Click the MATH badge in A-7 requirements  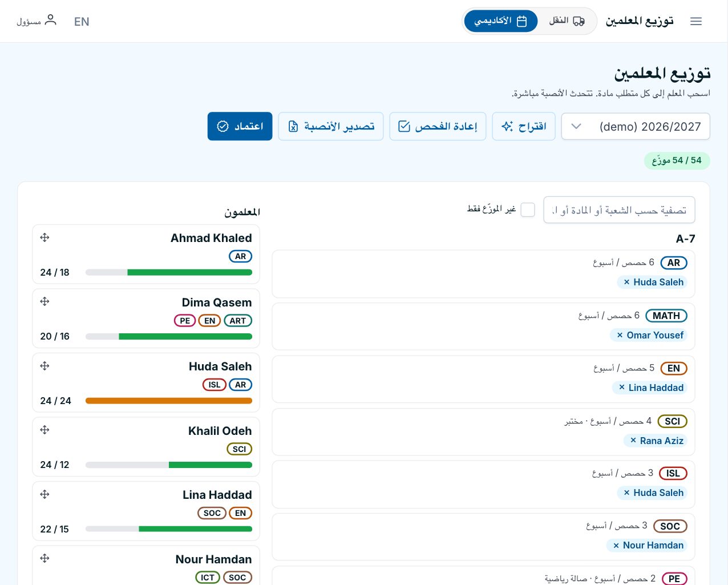click(x=666, y=316)
